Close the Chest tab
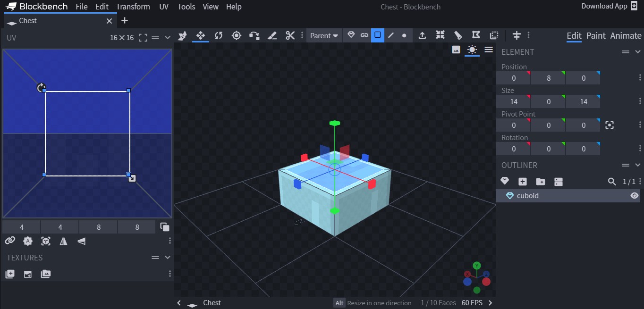 pos(109,21)
